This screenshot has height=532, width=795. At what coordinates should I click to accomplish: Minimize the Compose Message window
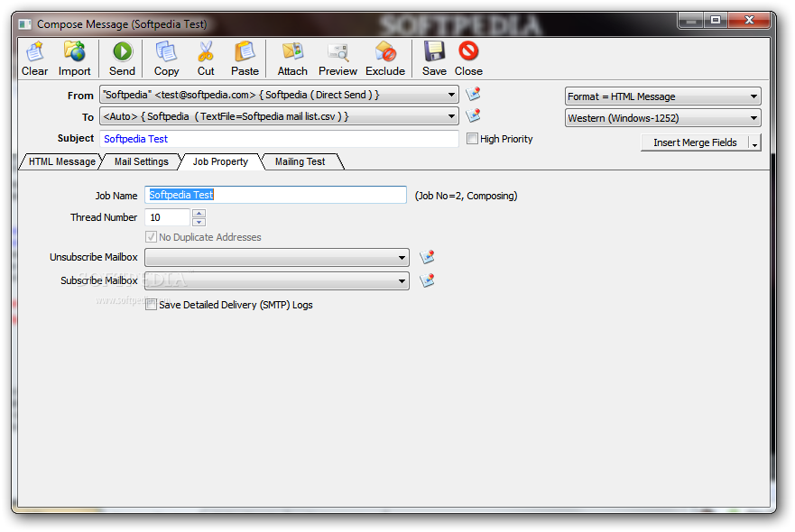[690, 20]
